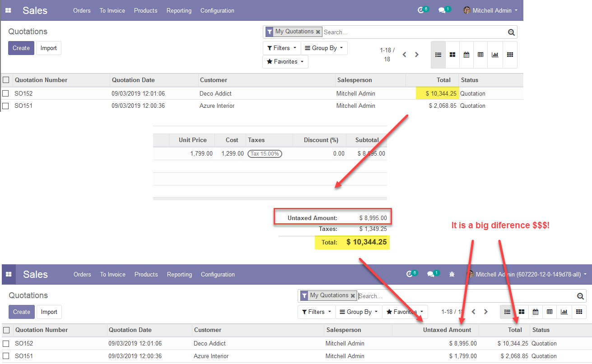The width and height of the screenshot is (592, 364).
Task: Check the checkbox for quotation SO152
Action: [x=6, y=93]
